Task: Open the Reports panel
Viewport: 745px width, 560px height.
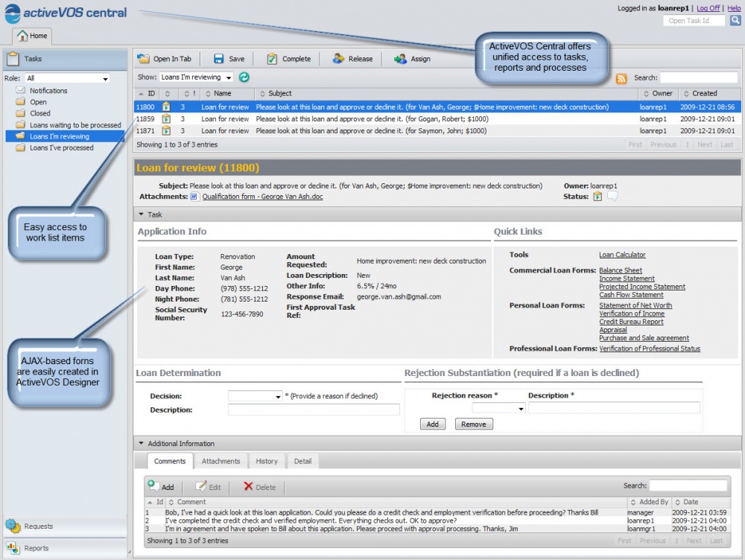Action: [65, 548]
